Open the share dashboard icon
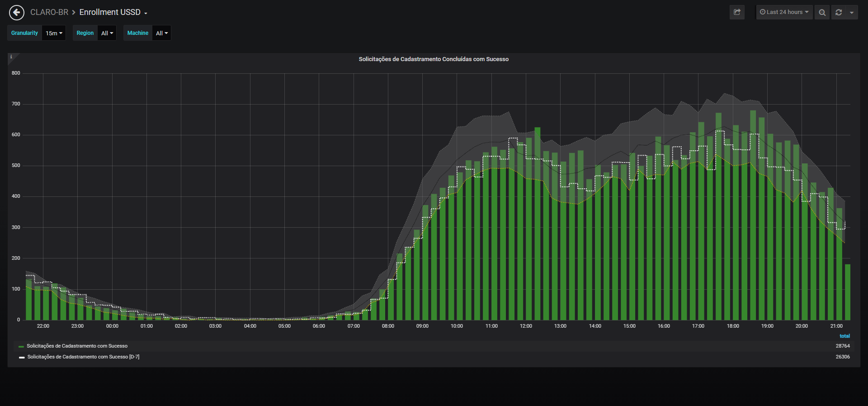Screen dimensions: 868x406 pyautogui.click(x=737, y=12)
